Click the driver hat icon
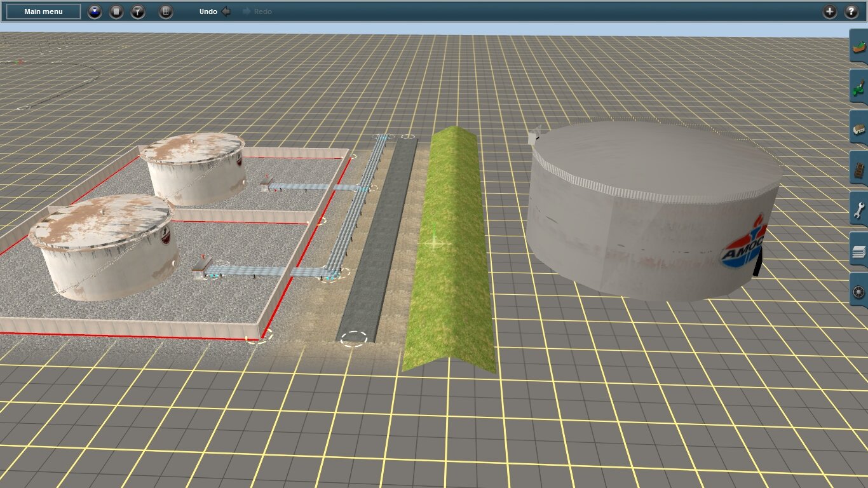The width and height of the screenshot is (868, 488). [95, 11]
